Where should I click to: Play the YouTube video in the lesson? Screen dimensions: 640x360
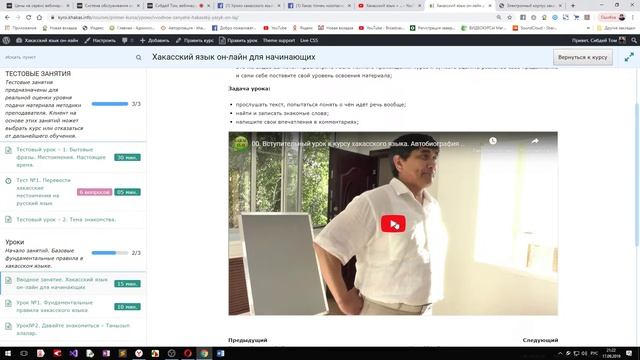(393, 224)
